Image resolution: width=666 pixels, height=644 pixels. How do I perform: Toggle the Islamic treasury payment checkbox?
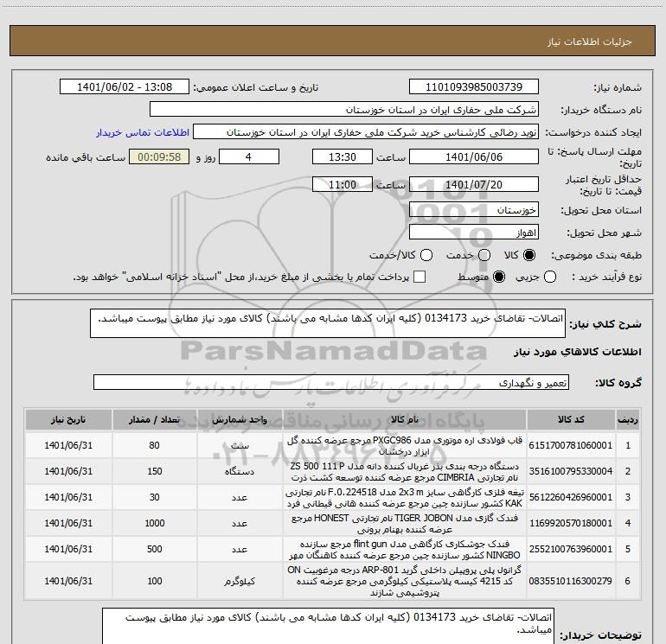[419, 277]
